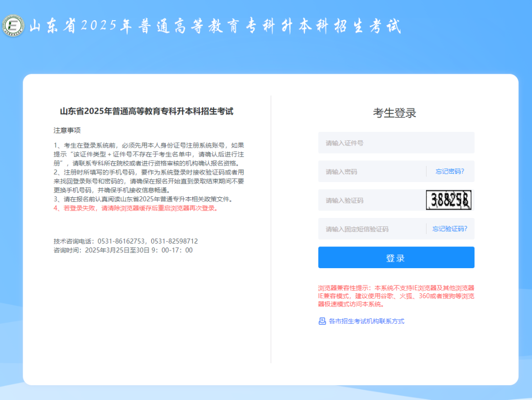Refresh the captcha image to get new code

click(449, 200)
